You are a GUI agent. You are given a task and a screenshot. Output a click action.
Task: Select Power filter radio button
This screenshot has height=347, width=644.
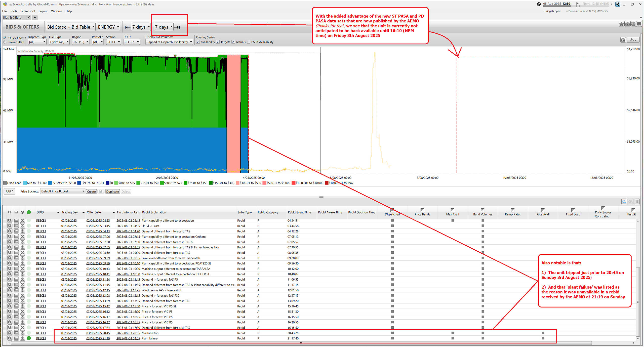coord(5,42)
